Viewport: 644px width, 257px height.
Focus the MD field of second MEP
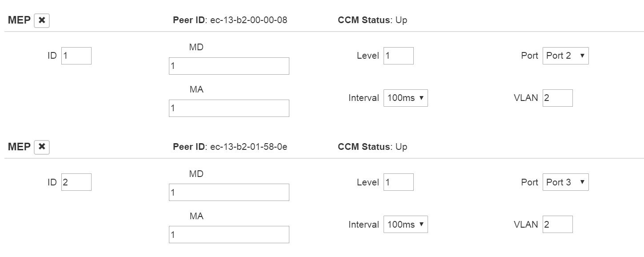(x=229, y=192)
